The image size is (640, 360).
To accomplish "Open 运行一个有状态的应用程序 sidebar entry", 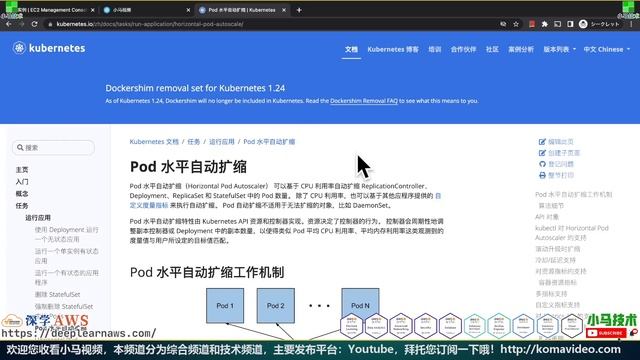I will coord(67,278).
